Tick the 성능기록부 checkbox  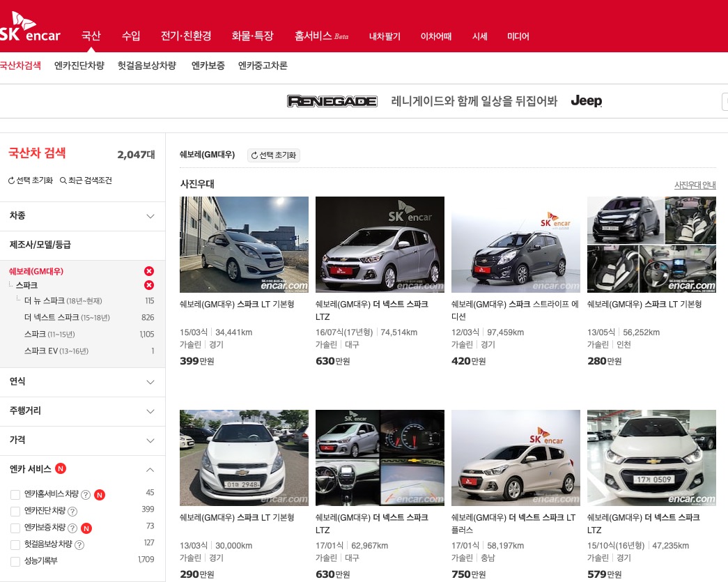[x=15, y=562]
